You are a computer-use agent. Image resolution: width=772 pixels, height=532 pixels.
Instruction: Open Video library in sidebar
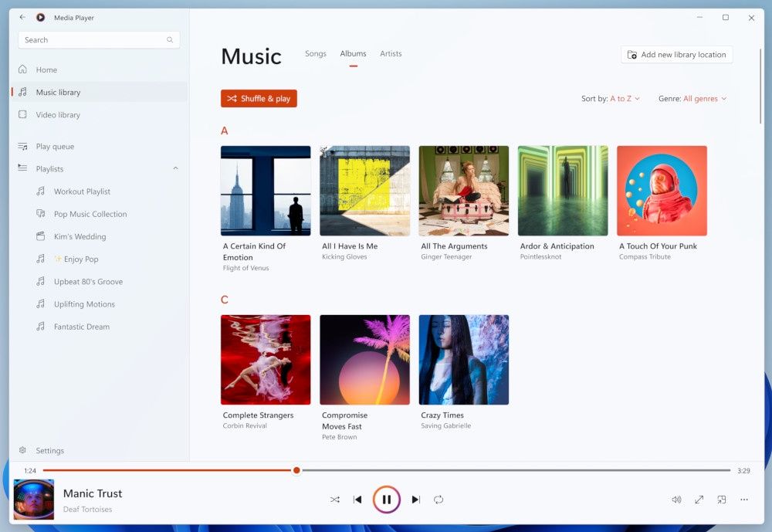[x=99, y=115]
